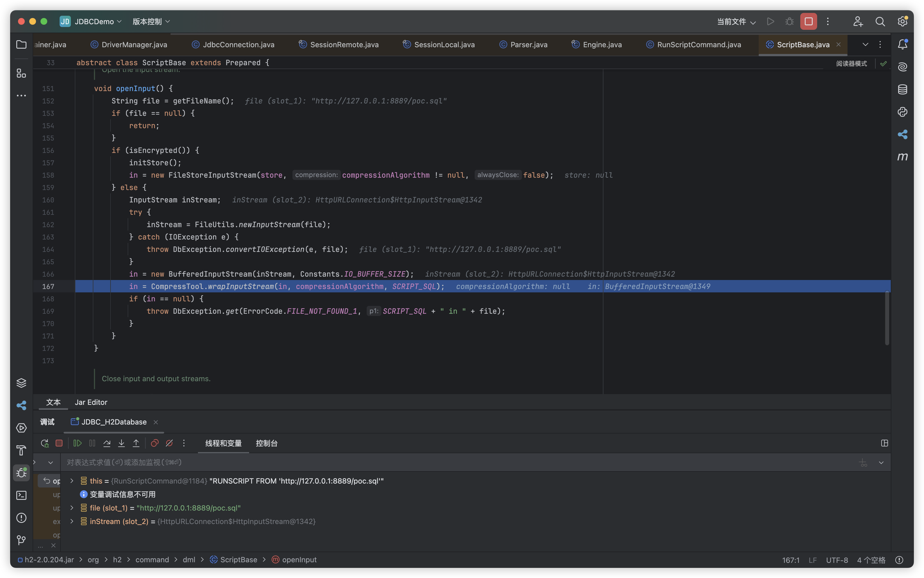This screenshot has height=578, width=924.
Task: Mute all breakpoints
Action: (x=169, y=443)
